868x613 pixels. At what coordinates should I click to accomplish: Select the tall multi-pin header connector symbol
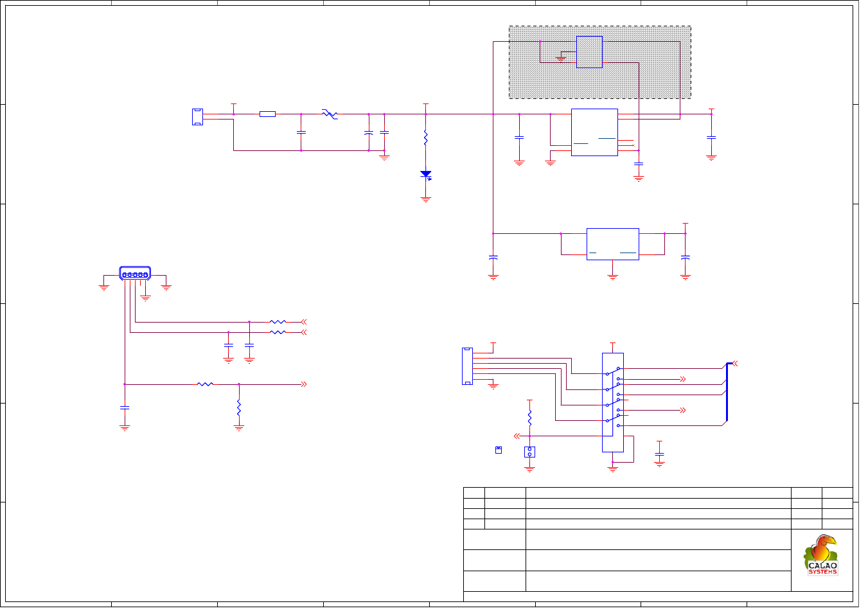(x=467, y=366)
